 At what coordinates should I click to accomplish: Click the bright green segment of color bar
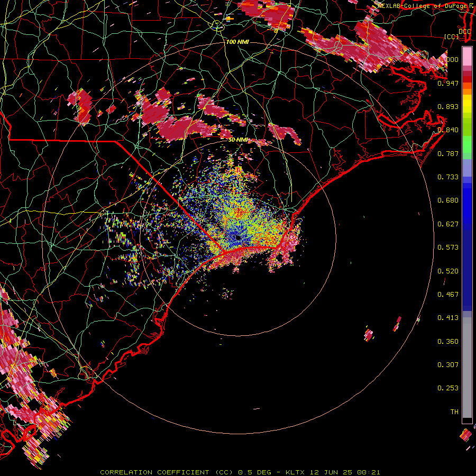point(467,144)
